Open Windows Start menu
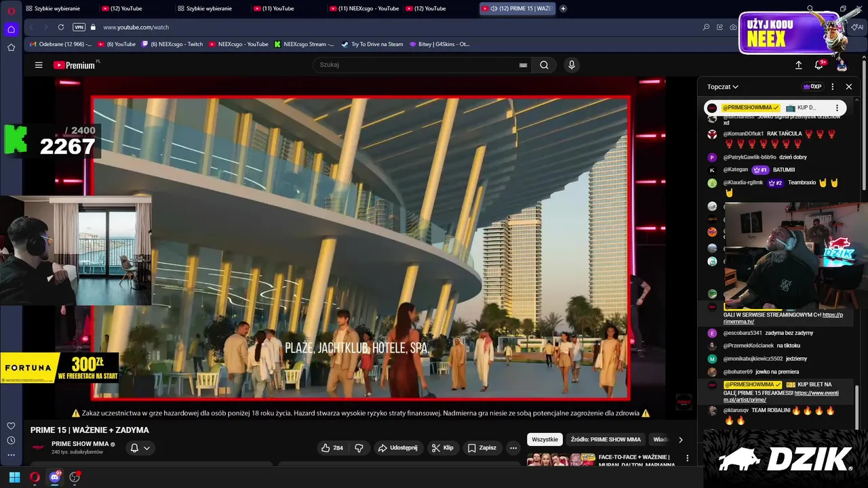 pyautogui.click(x=14, y=477)
